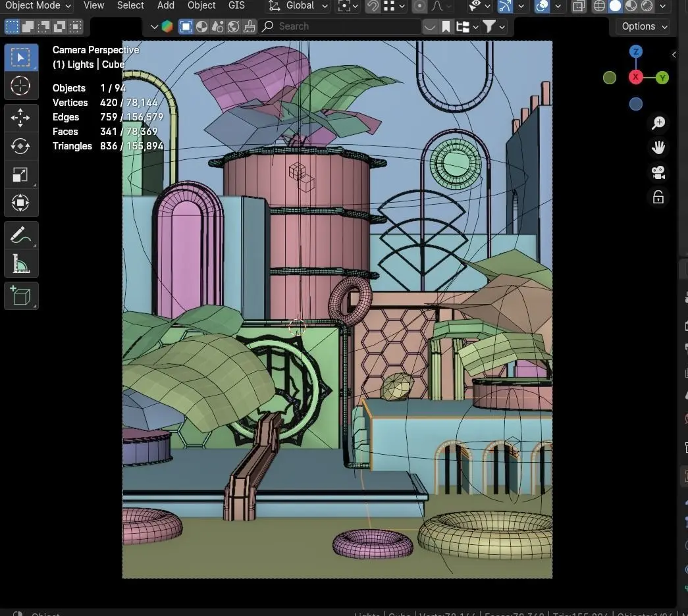Click the camera view icon

click(x=658, y=172)
